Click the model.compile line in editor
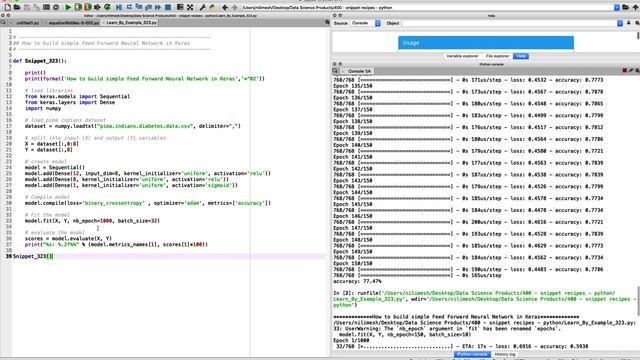 [147, 203]
